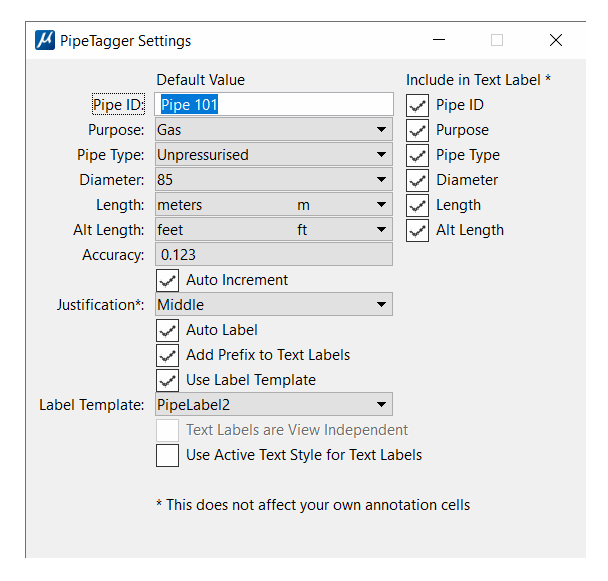Uncheck Purpose in Include in Text Label
Image resolution: width=608 pixels, height=581 pixels.
point(417,130)
